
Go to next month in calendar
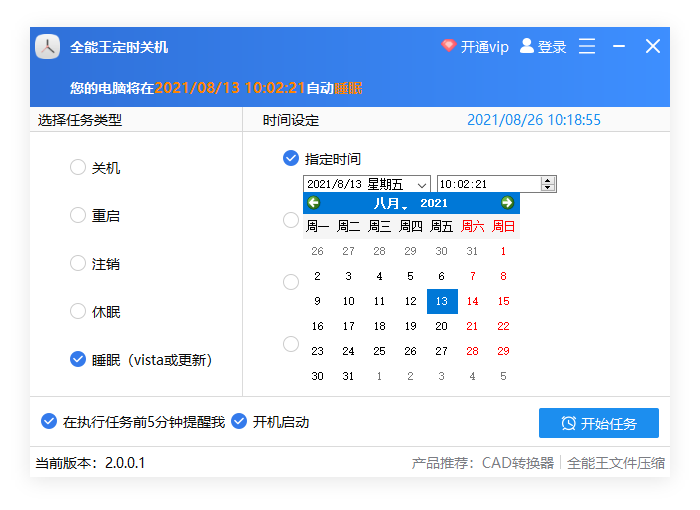[507, 203]
